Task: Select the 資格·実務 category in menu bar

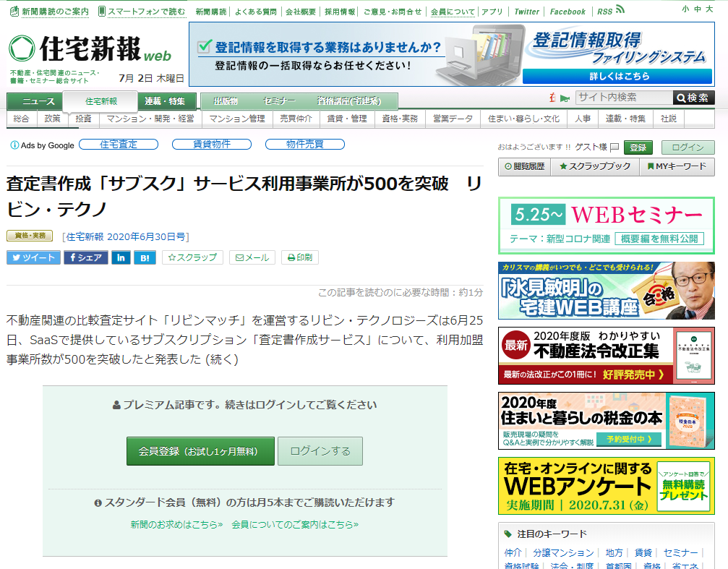Action: click(x=400, y=119)
